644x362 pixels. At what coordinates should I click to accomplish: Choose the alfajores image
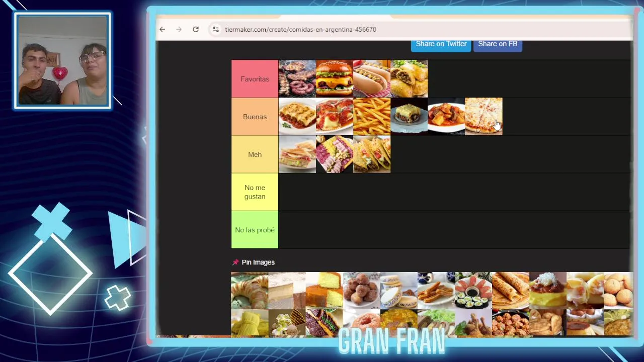click(x=398, y=291)
